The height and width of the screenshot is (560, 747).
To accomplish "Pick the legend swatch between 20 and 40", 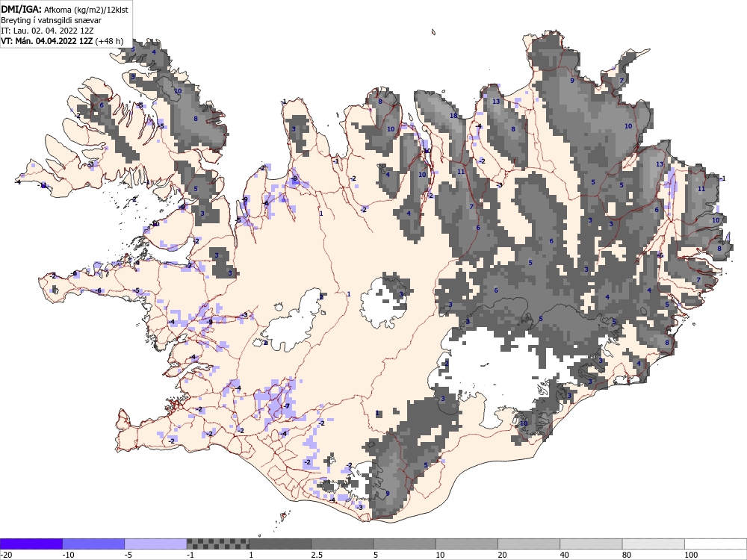I will (529, 544).
